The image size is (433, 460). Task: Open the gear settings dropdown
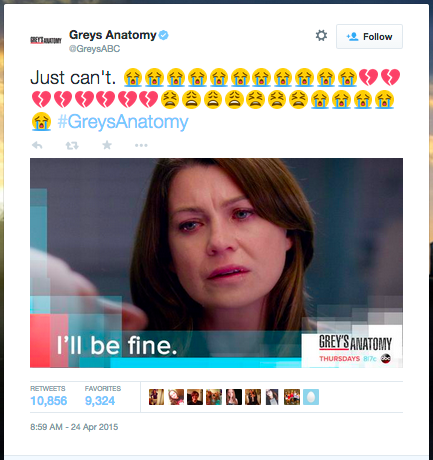[321, 36]
